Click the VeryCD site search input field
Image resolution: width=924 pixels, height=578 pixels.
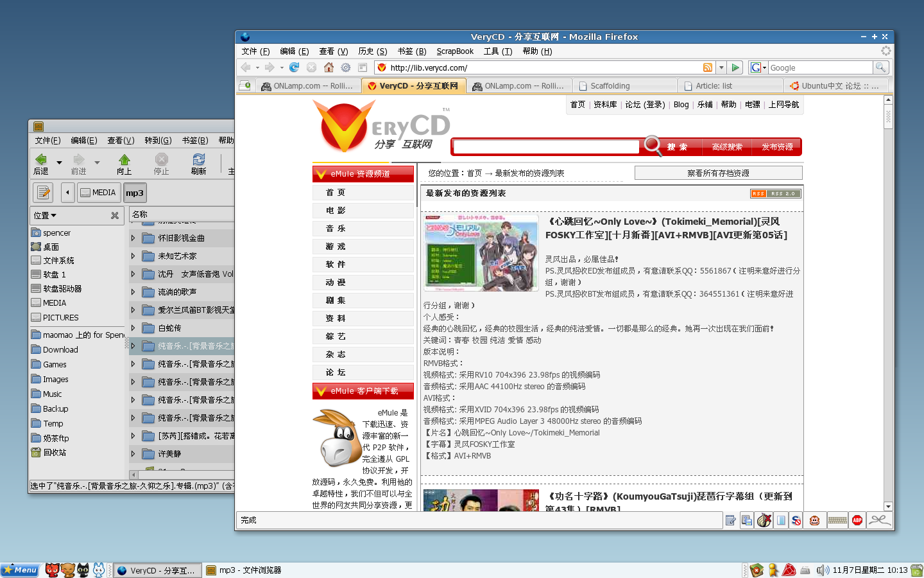coord(546,147)
